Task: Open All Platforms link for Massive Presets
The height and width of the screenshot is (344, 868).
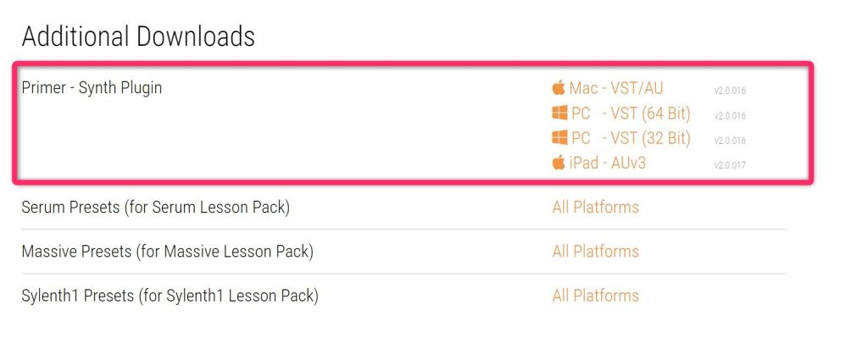Action: (x=595, y=252)
